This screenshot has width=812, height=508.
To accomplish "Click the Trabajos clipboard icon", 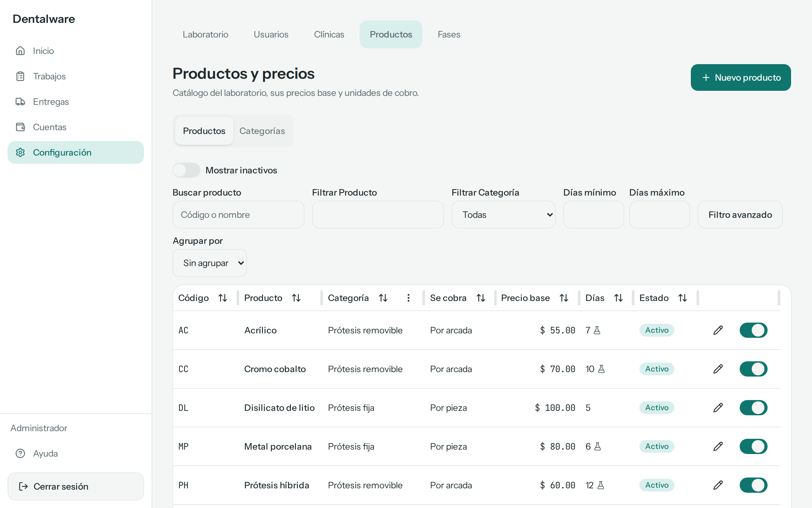I will [x=21, y=76].
